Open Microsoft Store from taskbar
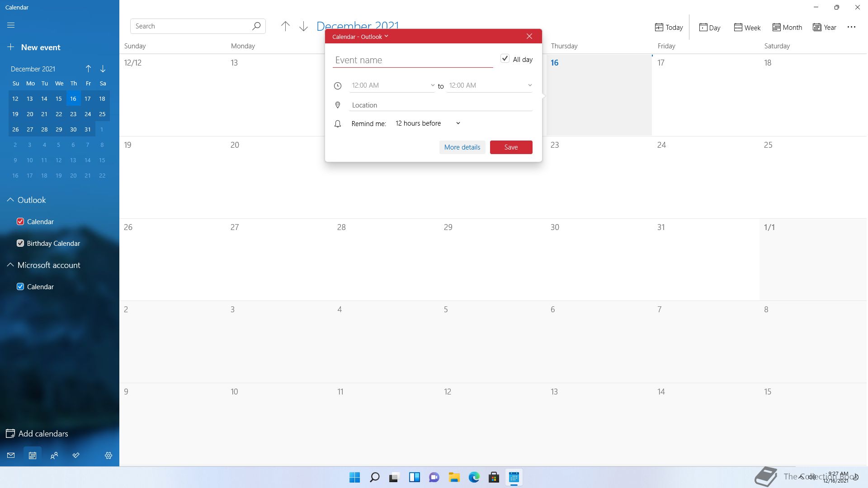Screen dimensions: 868x488 494,477
